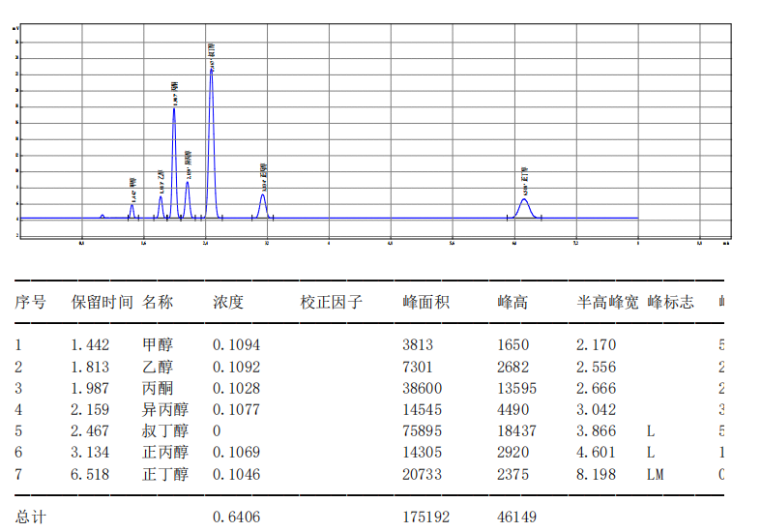
Task: Click the total concentration value 0.6406
Action: [236, 517]
